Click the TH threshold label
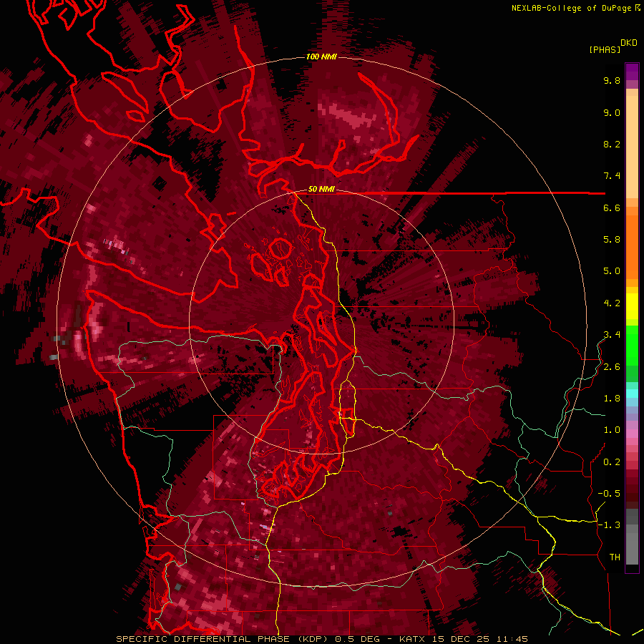 pos(615,557)
